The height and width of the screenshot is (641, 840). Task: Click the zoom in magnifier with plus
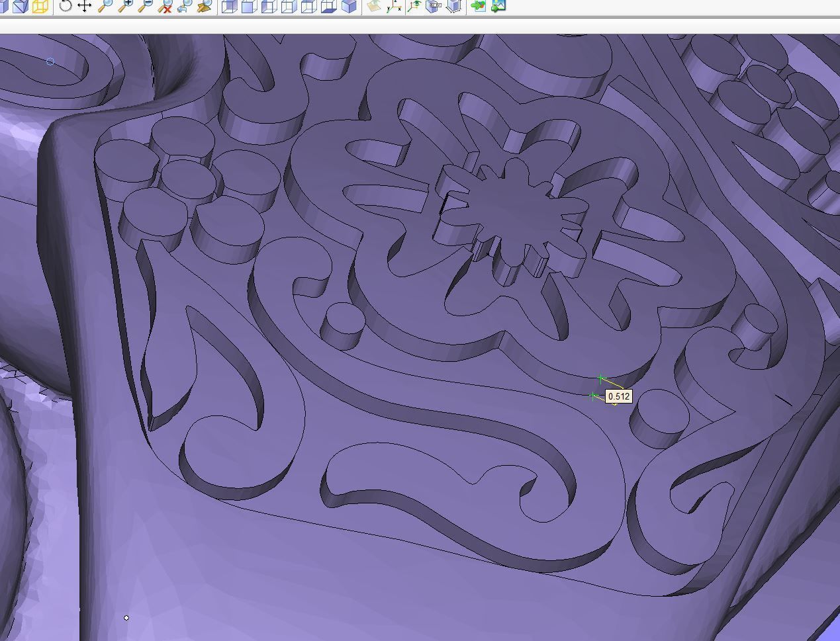(x=125, y=7)
